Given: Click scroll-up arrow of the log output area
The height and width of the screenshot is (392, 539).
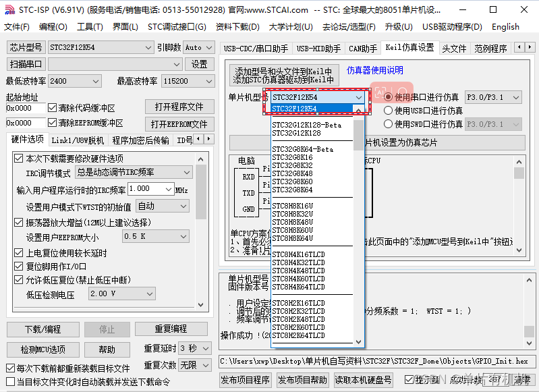Looking at the screenshot, I should click(529, 280).
